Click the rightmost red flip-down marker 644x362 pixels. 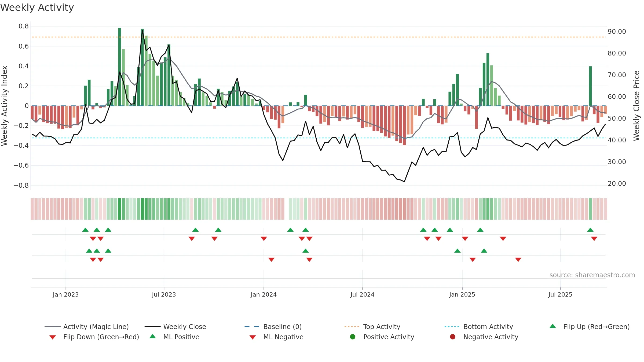[x=594, y=239]
